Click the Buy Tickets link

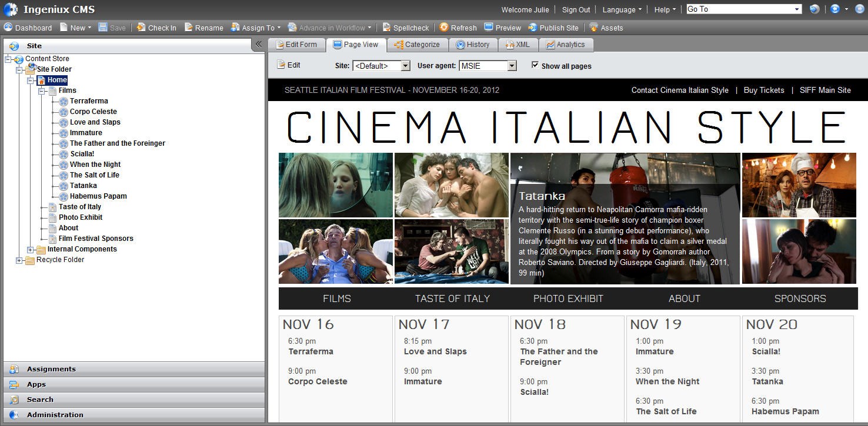[764, 90]
